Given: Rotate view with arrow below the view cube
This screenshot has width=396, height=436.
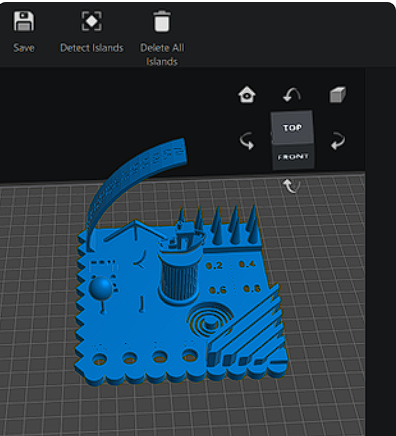Looking at the screenshot, I should click(292, 186).
